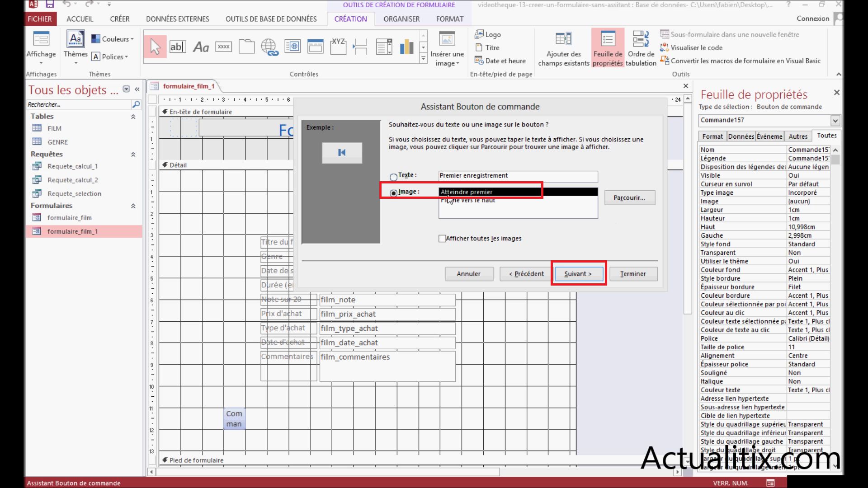Click Annuler in the wizard
The width and height of the screenshot is (868, 488).
tap(468, 274)
